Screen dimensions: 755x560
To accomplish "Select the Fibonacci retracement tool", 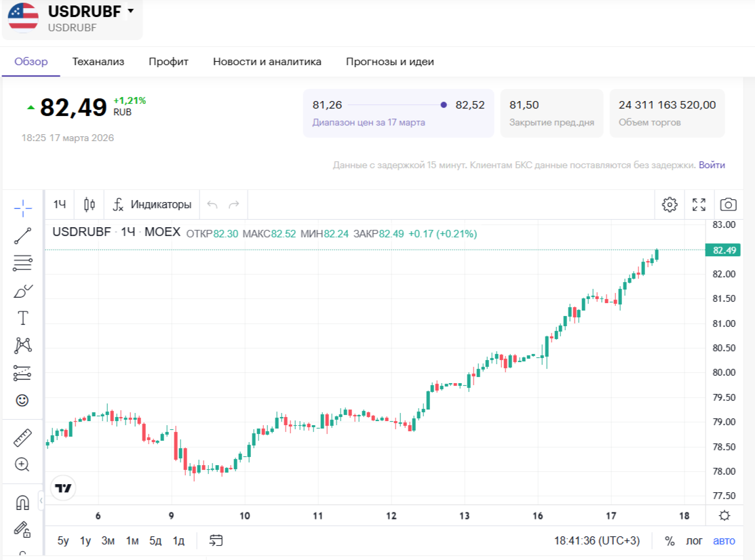I will [x=22, y=263].
